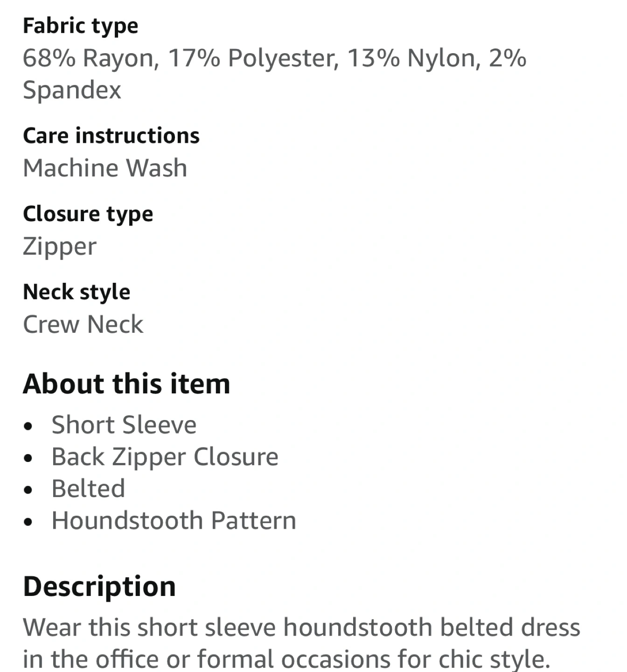Select the Belted bullet text
This screenshot has height=672, width=627.
[x=88, y=489]
